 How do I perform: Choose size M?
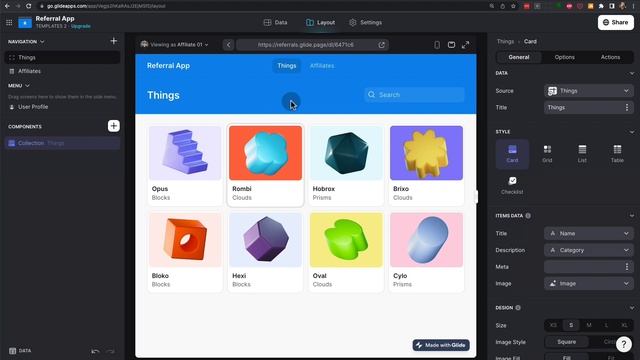pyautogui.click(x=589, y=325)
